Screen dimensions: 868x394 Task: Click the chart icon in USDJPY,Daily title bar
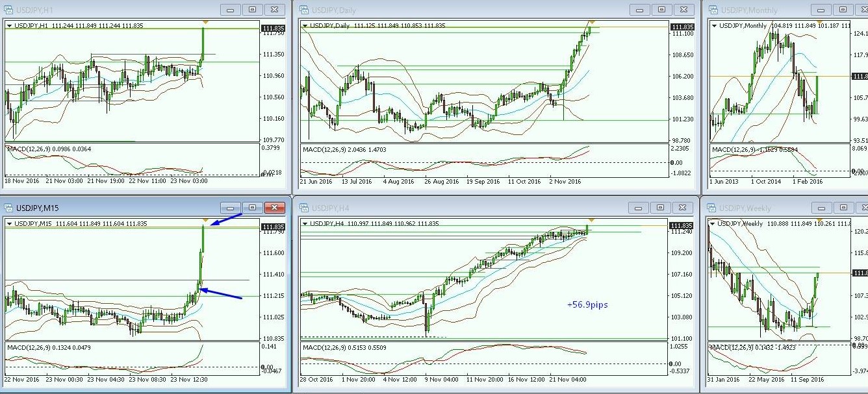[303, 10]
